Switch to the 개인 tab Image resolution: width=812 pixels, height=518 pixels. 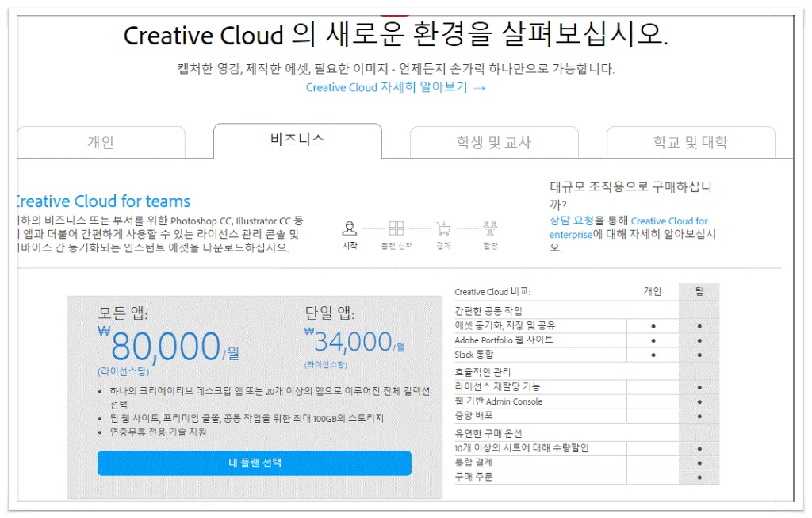(x=101, y=142)
